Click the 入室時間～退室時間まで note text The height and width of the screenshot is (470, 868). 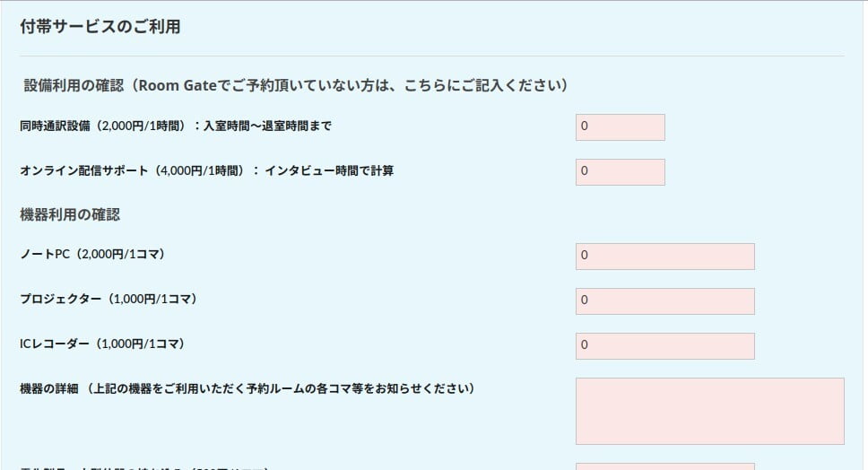point(267,126)
